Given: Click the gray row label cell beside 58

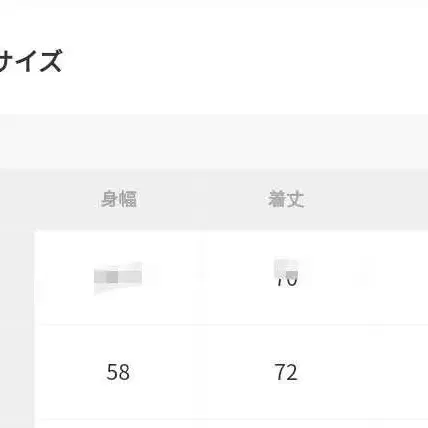Looking at the screenshot, I should pyautogui.click(x=17, y=372).
